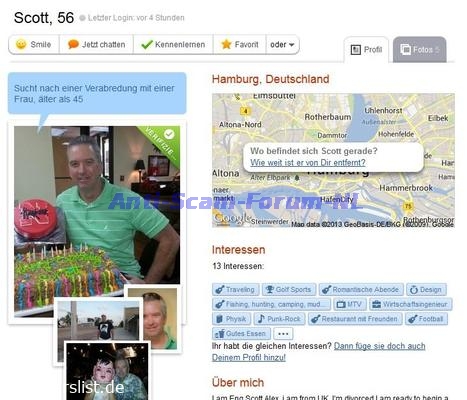
Task: Switch to the Fotos tab
Action: (x=419, y=50)
